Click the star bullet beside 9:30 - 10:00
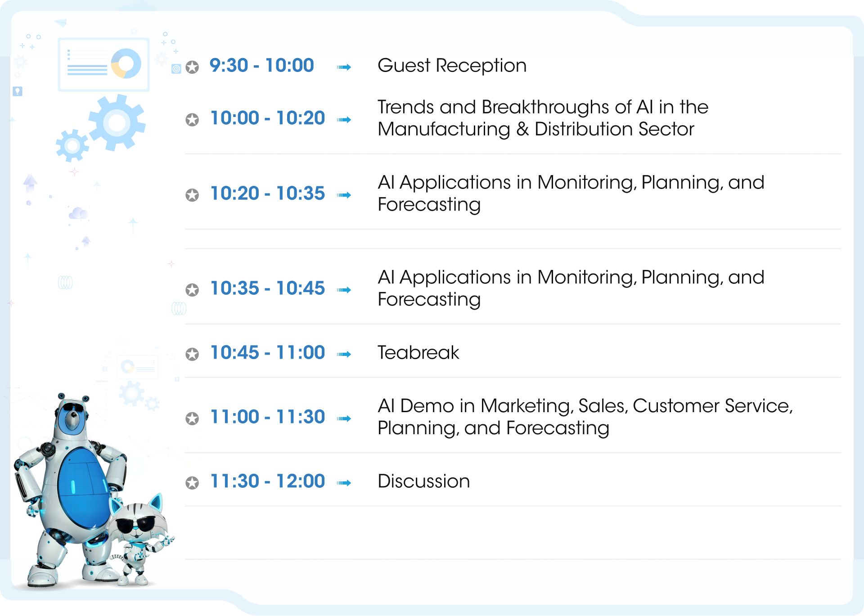The width and height of the screenshot is (864, 616). tap(192, 67)
